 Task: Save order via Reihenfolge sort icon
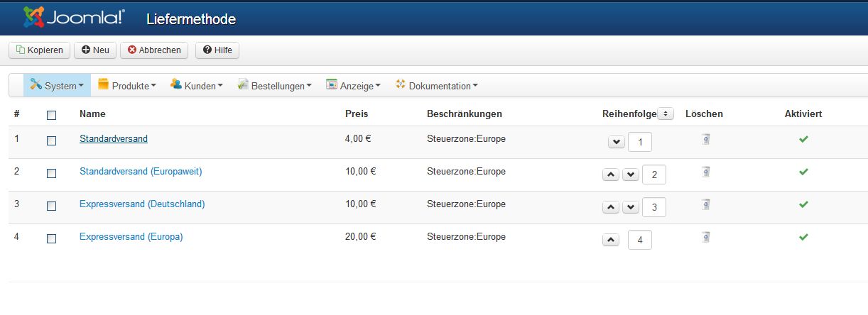[666, 114]
